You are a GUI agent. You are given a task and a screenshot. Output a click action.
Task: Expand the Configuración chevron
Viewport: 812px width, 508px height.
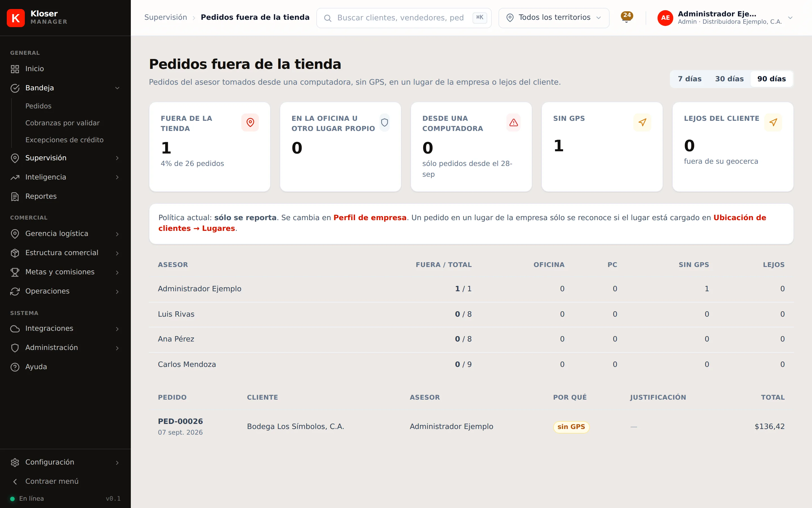(117, 463)
